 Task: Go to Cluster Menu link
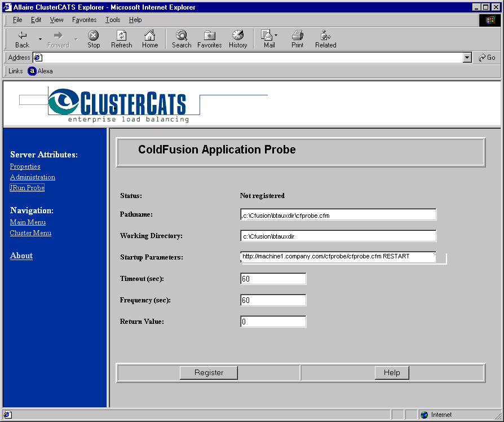click(x=30, y=233)
